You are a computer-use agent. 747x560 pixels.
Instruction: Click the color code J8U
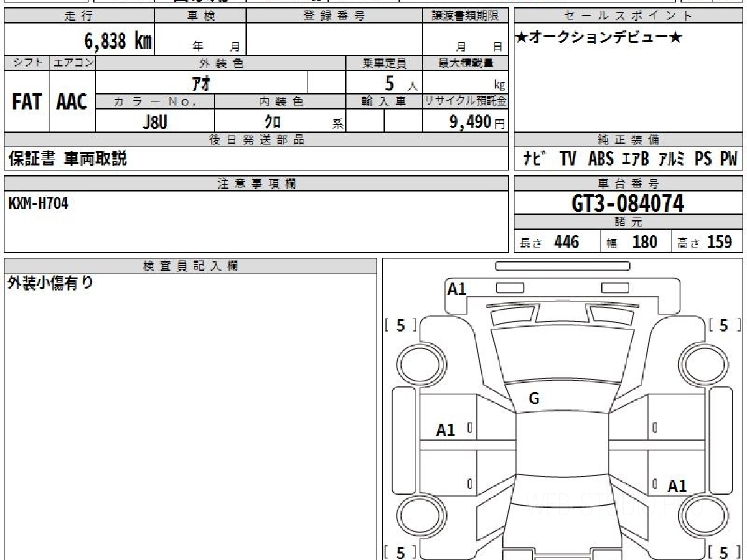pos(155,122)
